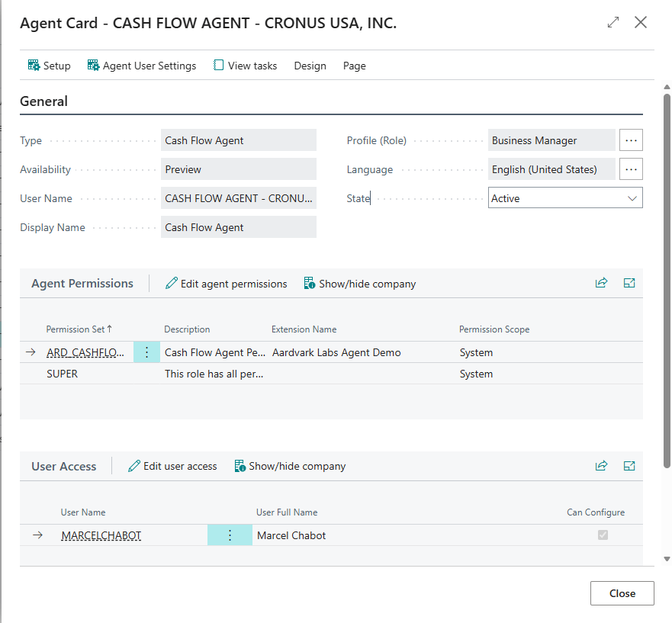672x623 pixels.
Task: Open the Page menu
Action: (355, 66)
